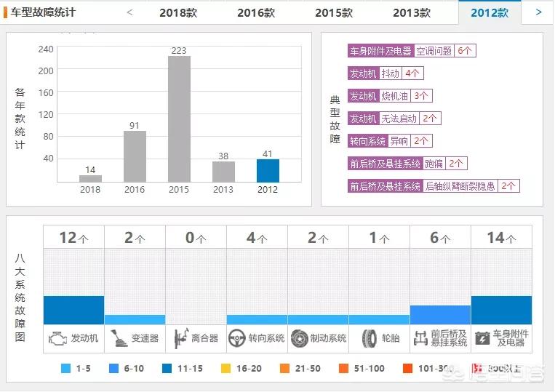
Task: Open the 空调问题 fault tag link
Action: coord(434,51)
